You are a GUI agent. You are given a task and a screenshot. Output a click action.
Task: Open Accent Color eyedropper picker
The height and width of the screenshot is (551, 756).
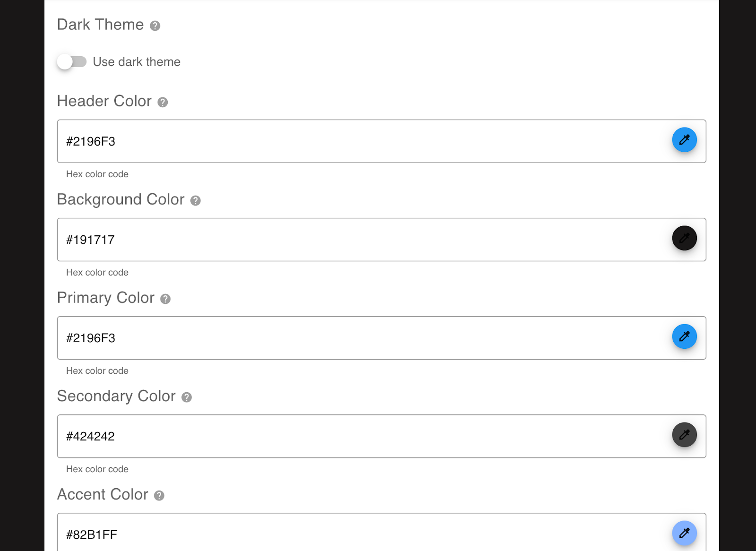684,533
